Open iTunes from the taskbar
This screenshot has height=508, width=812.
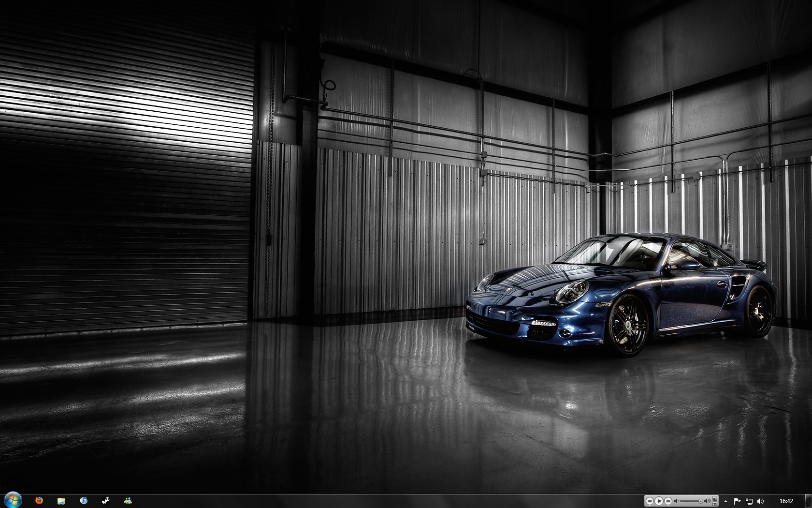[84, 501]
